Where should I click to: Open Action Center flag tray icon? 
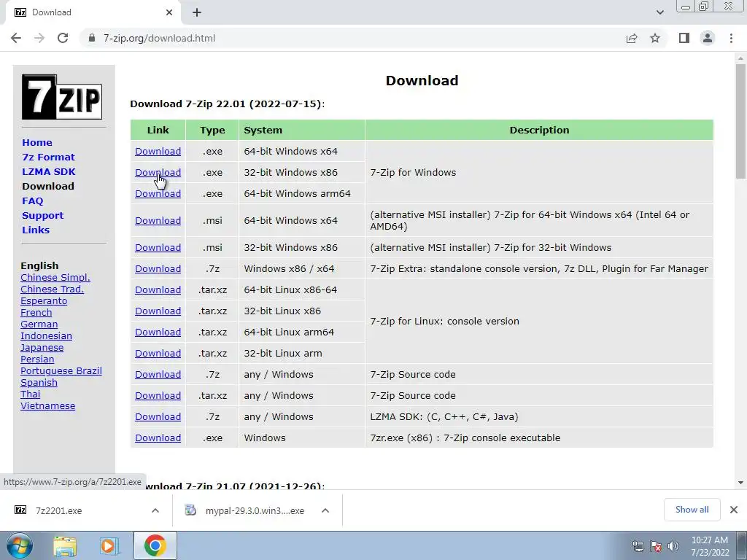pos(656,546)
